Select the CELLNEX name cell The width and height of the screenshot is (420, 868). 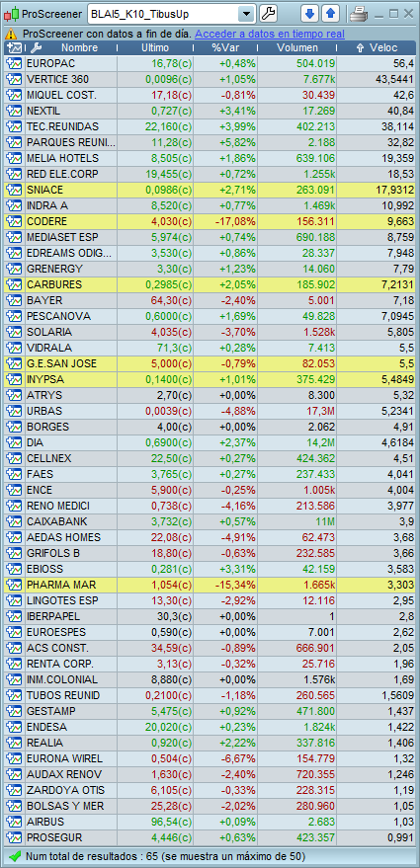point(71,458)
